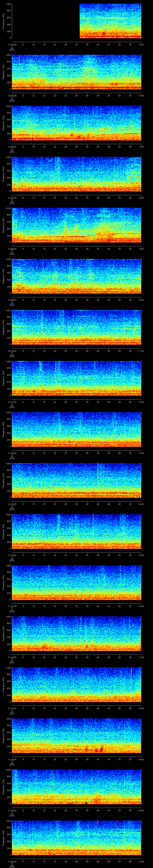153x868 pixels.
Task: Select the spectrogram panel starting at 13:05:00
Action: 77,72
